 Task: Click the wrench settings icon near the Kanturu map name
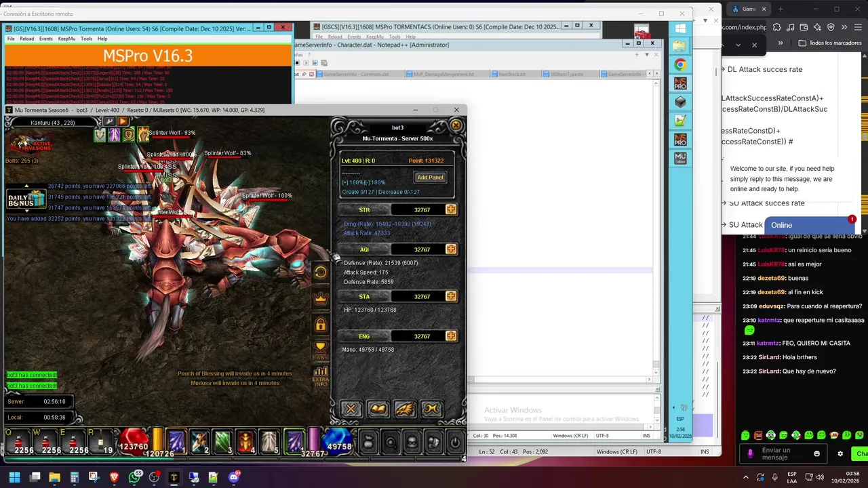tap(109, 121)
